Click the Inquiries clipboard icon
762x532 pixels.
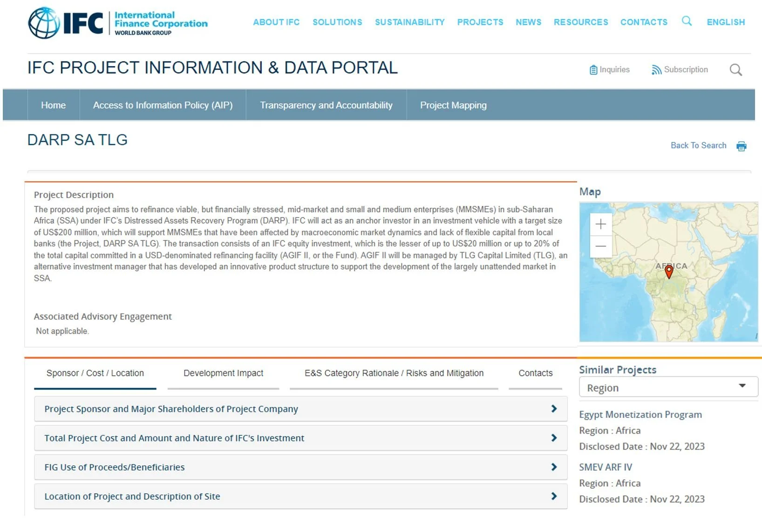[593, 70]
